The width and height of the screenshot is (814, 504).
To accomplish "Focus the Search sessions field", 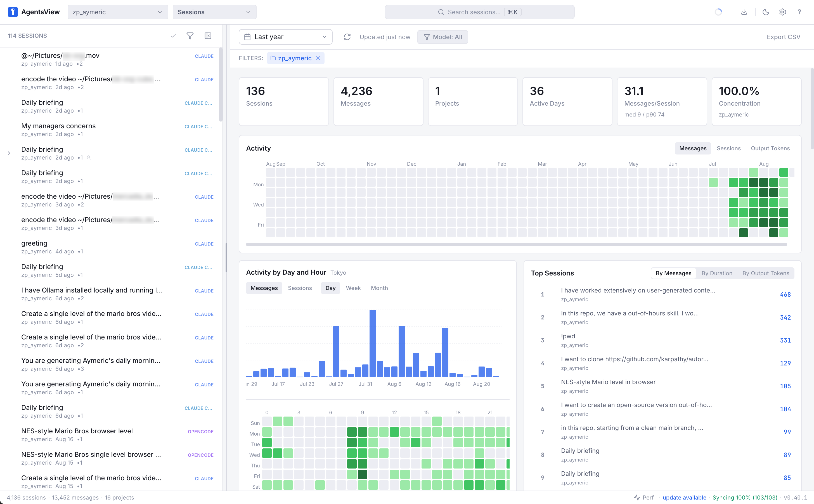I will click(x=479, y=12).
